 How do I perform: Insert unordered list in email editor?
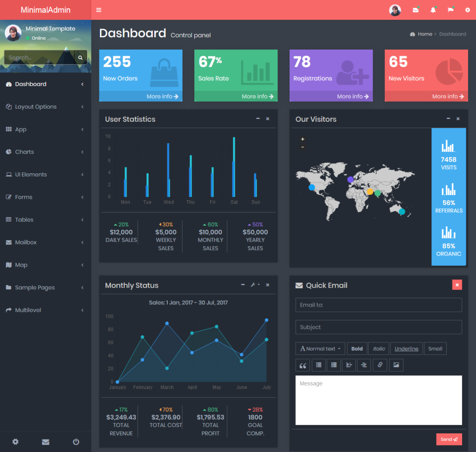click(x=318, y=365)
